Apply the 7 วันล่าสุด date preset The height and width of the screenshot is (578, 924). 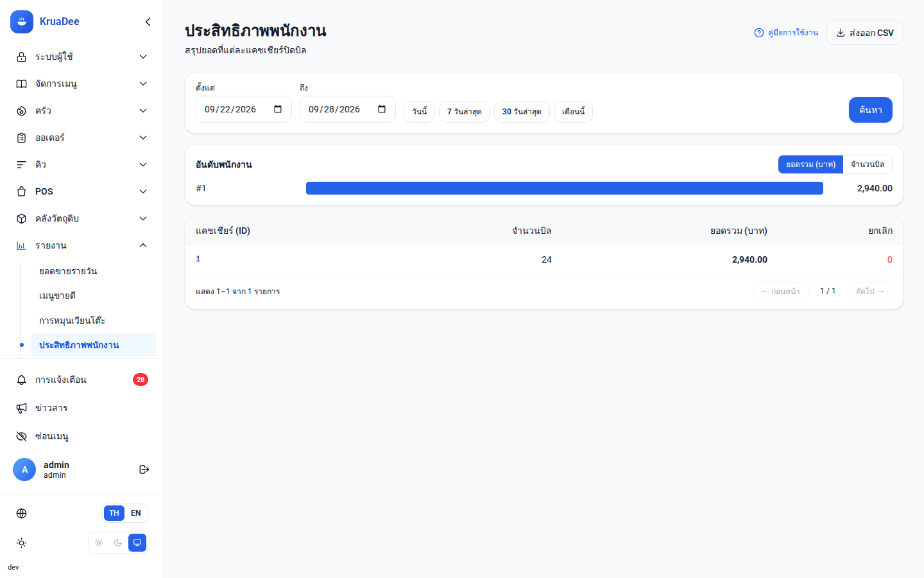[x=465, y=112]
